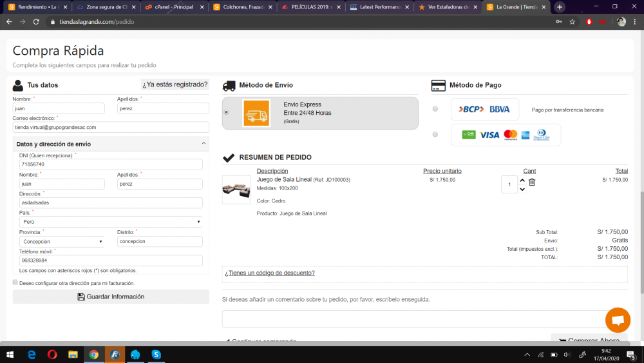Focus the top Nombre field with juan

coord(59,108)
